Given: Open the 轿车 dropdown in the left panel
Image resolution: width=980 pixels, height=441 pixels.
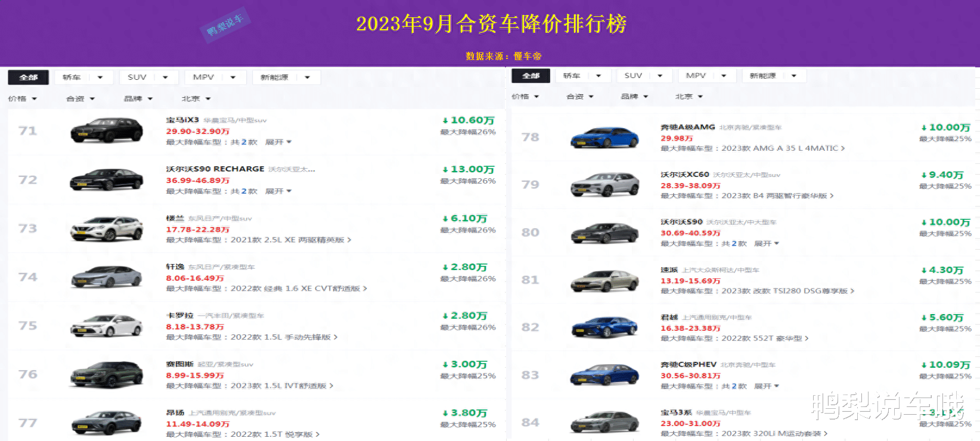Looking at the screenshot, I should pyautogui.click(x=83, y=77).
